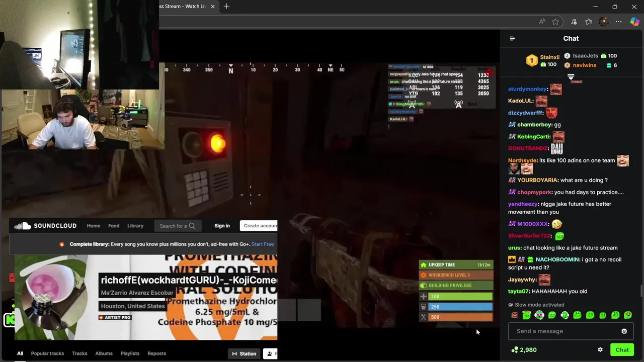Insert the purple-eyed headphones emote

539,315
